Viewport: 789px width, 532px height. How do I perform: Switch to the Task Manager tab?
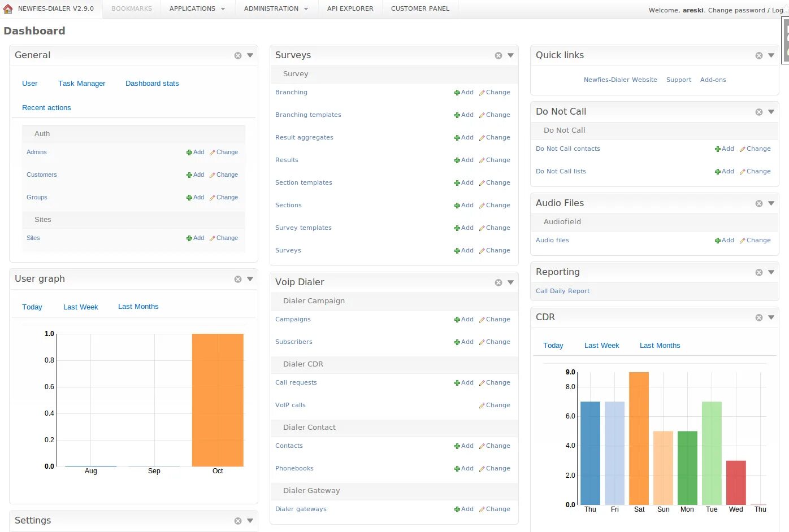[x=82, y=84]
